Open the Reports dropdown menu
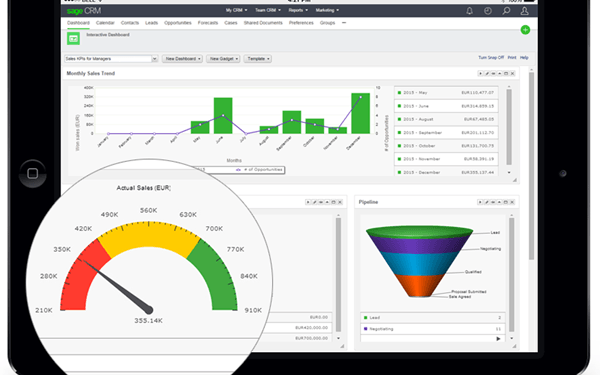This screenshot has width=600, height=375. (298, 10)
